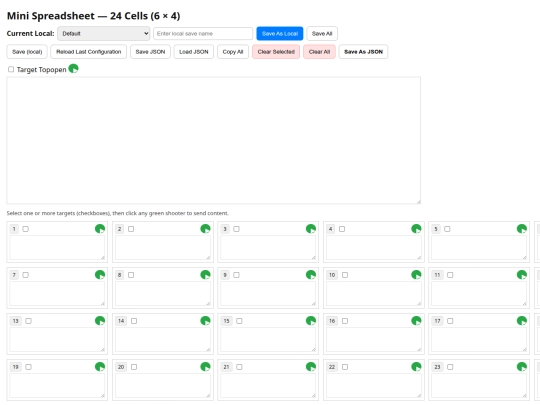Click the Load JSON button
Image resolution: width=540 pixels, height=405 pixels.
coord(194,52)
